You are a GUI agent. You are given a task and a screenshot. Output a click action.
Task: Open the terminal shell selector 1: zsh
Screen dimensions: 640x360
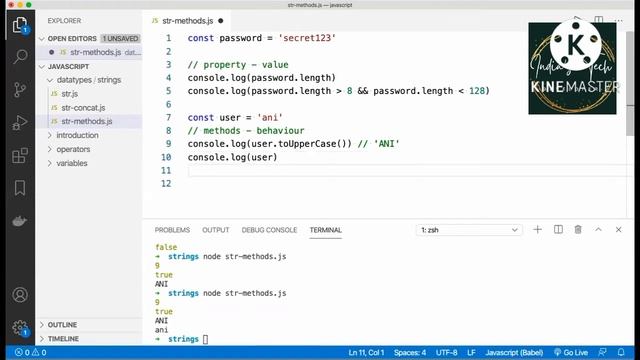469,230
